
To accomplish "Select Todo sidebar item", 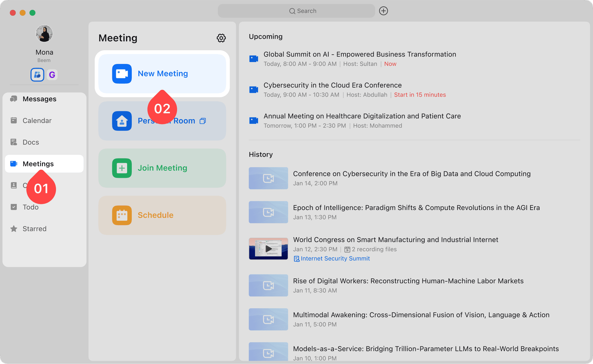I will tap(30, 207).
